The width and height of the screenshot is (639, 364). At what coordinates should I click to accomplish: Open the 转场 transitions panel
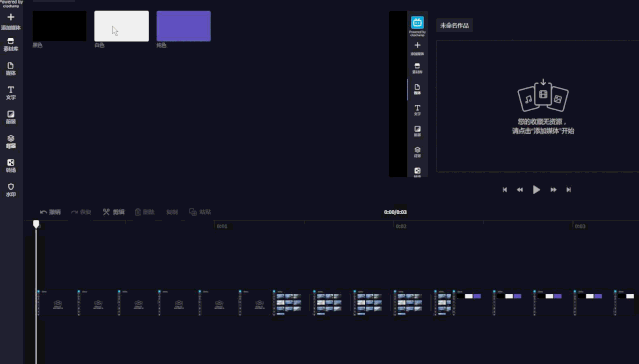click(11, 165)
